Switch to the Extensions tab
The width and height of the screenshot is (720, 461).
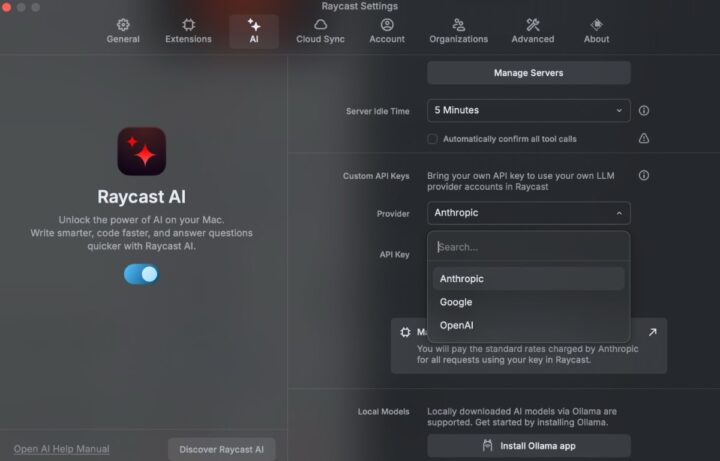point(188,30)
